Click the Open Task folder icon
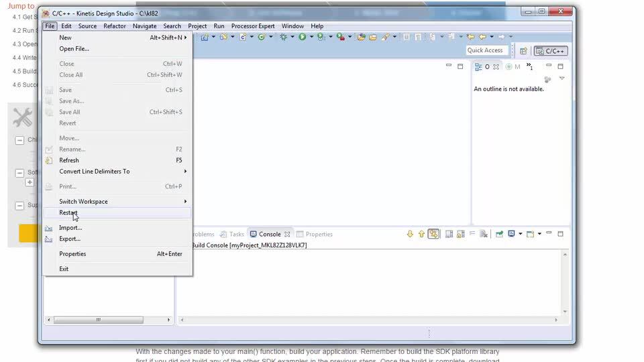The width and height of the screenshot is (644, 362). point(372,38)
